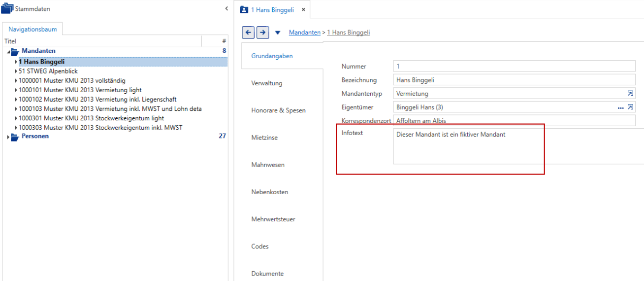Click the Titel column header
Image resolution: width=644 pixels, height=281 pixels.
10,42
